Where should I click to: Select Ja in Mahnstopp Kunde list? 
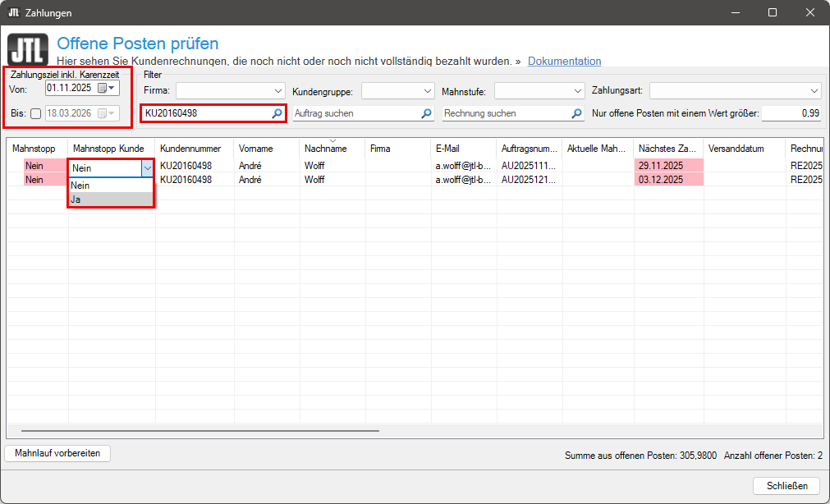coord(111,199)
